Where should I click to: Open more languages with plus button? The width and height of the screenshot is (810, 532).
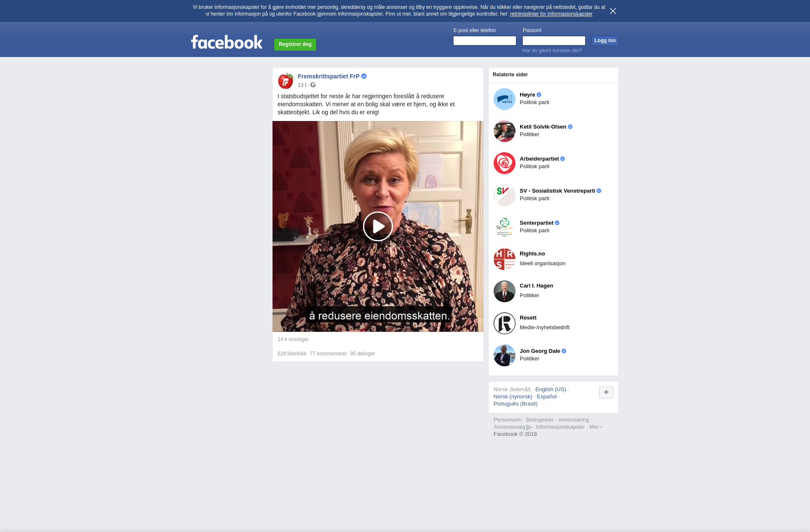point(606,392)
